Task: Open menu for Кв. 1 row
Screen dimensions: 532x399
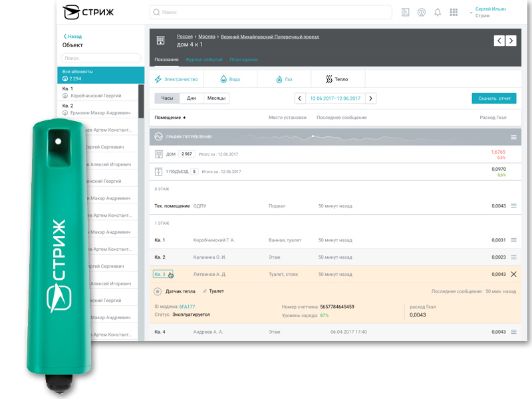Action: (x=513, y=240)
